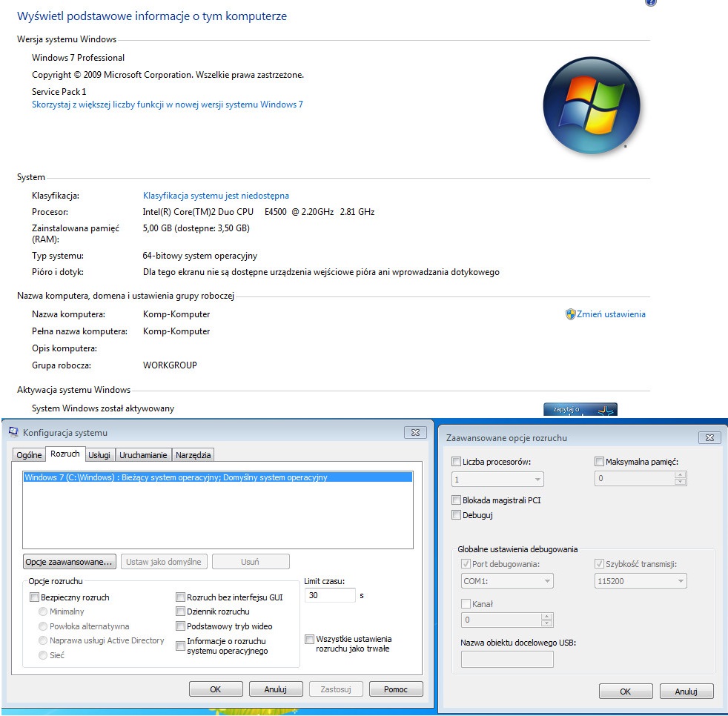The image size is (728, 716).
Task: Click Anuluj in Zaawansowane opcje rozruchu
Action: (x=686, y=692)
